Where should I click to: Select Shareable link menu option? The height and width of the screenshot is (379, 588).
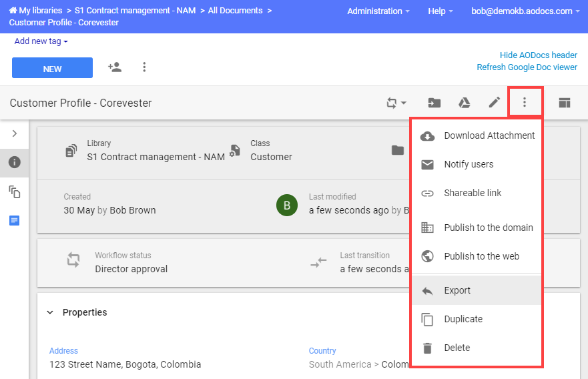click(x=477, y=193)
